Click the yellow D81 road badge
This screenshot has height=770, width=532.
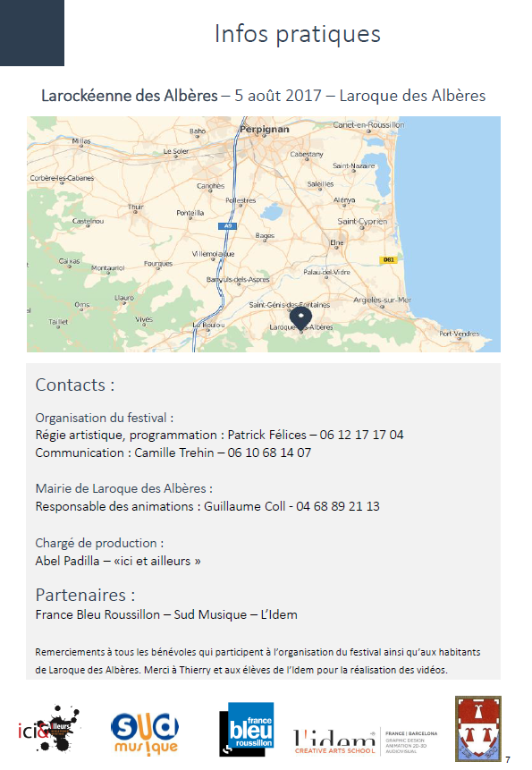388,259
